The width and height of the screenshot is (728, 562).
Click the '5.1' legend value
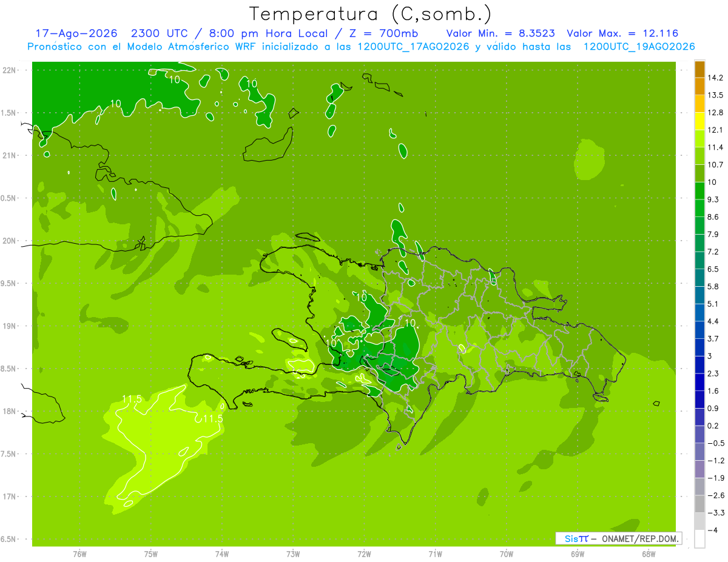coord(713,304)
